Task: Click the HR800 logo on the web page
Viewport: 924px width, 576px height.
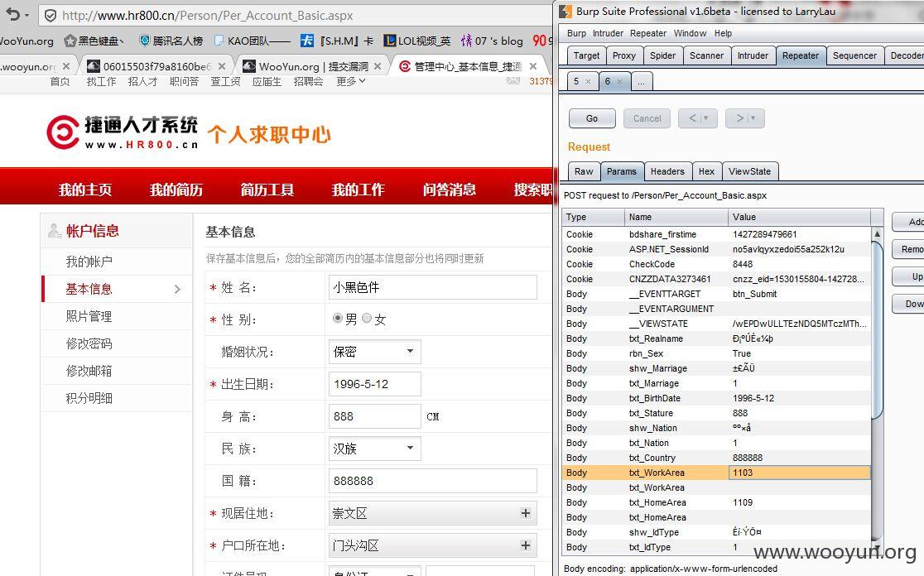Action: tap(122, 132)
